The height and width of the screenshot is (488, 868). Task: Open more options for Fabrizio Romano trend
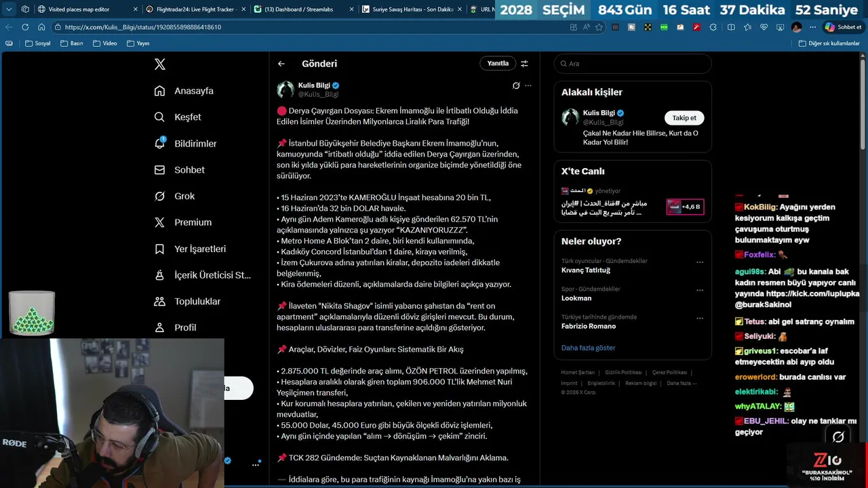[700, 318]
